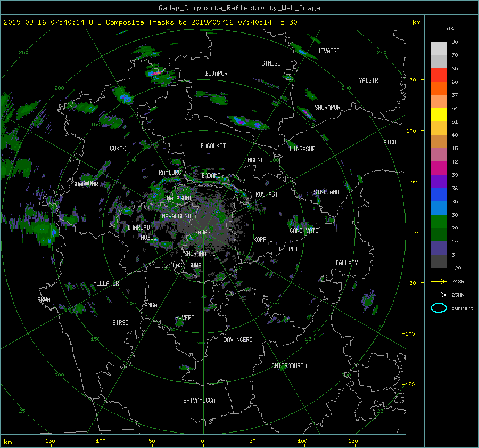Click the HUNGUND label
The width and height of the screenshot is (479, 448).
252,160
